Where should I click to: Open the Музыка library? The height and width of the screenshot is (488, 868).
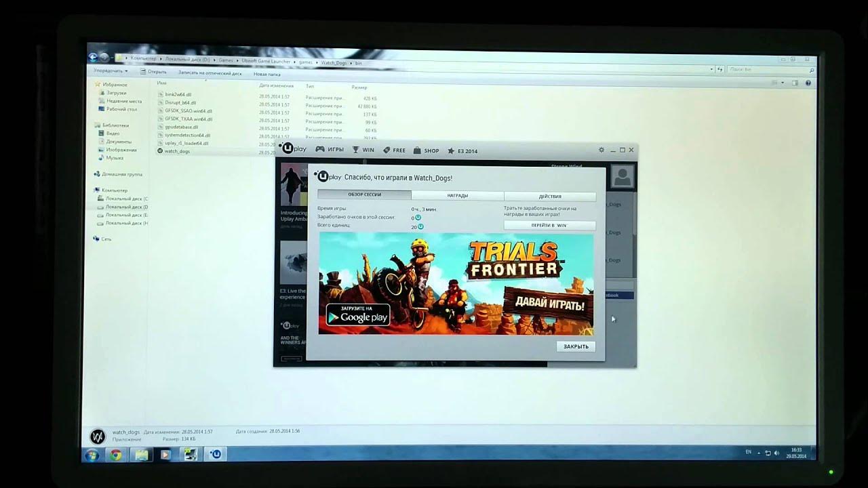pyautogui.click(x=111, y=158)
